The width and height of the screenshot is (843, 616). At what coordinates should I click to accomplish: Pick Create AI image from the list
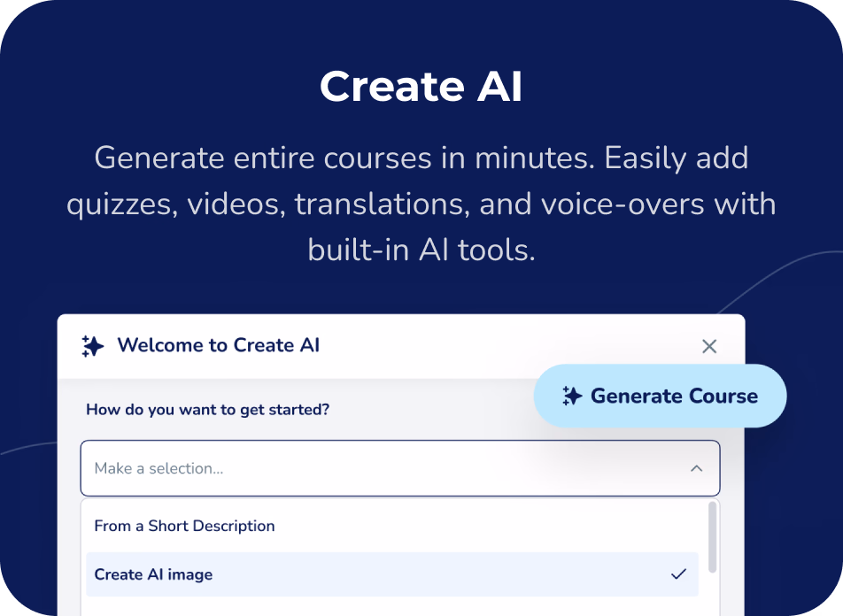point(152,574)
